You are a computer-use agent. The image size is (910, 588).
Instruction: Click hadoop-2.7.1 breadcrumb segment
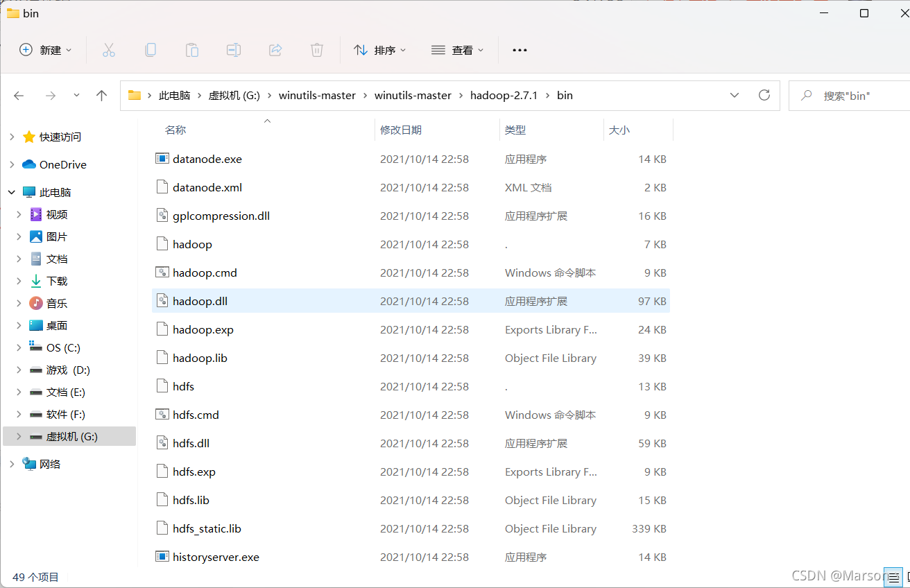(x=504, y=96)
